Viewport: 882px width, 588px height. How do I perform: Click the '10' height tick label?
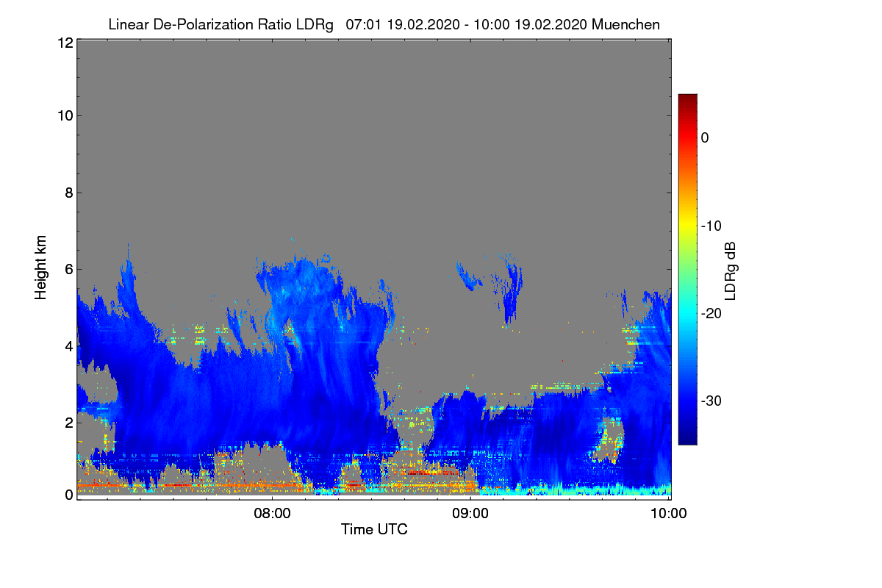click(x=64, y=115)
